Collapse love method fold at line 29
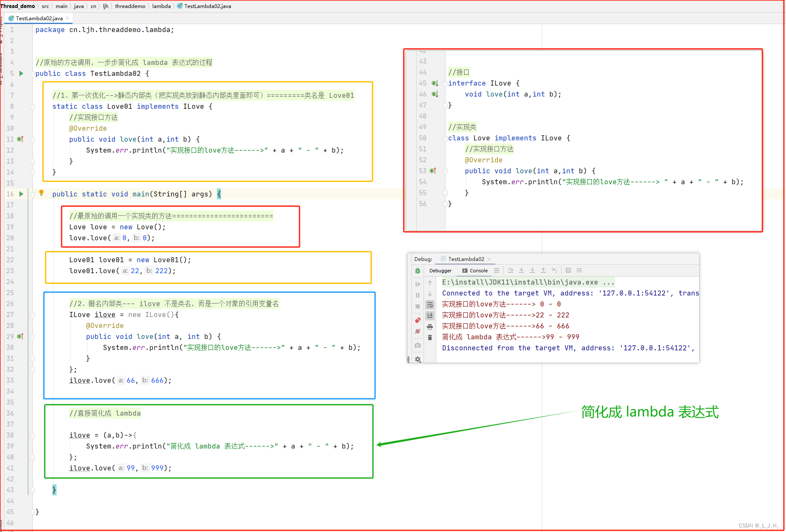The image size is (786, 532). [x=32, y=337]
